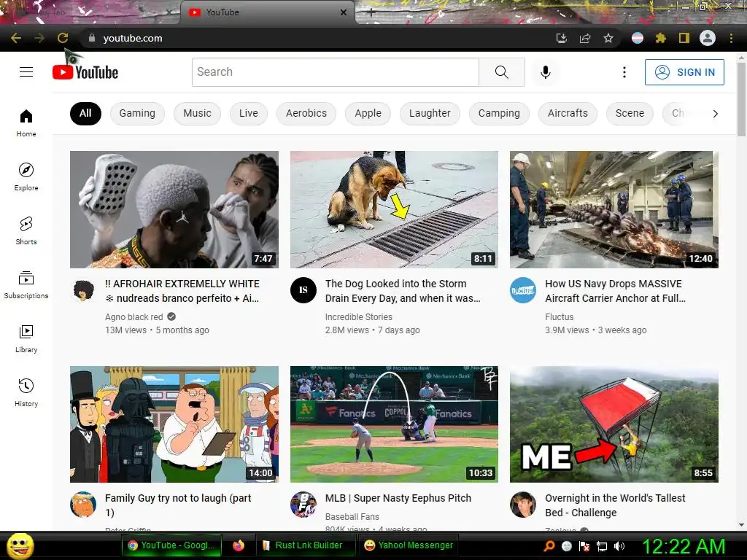Select the Aerobics filter chip
Screen dimensions: 747x560
(306, 113)
